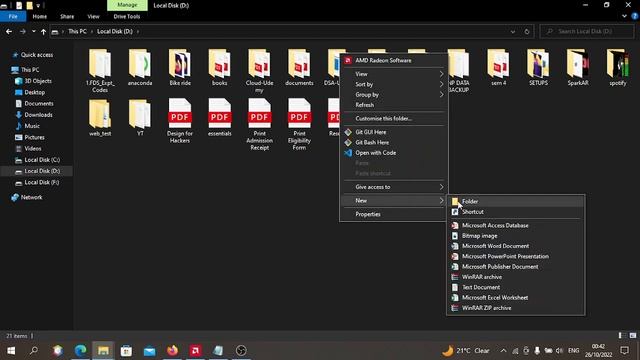Create new WinRAR ZIP archive

(x=516, y=308)
